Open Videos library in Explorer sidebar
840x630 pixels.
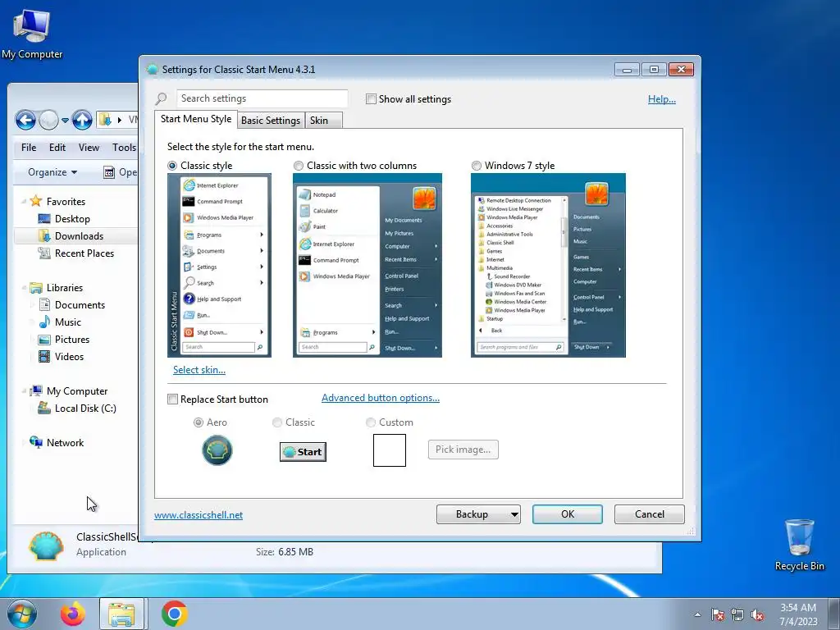69,356
